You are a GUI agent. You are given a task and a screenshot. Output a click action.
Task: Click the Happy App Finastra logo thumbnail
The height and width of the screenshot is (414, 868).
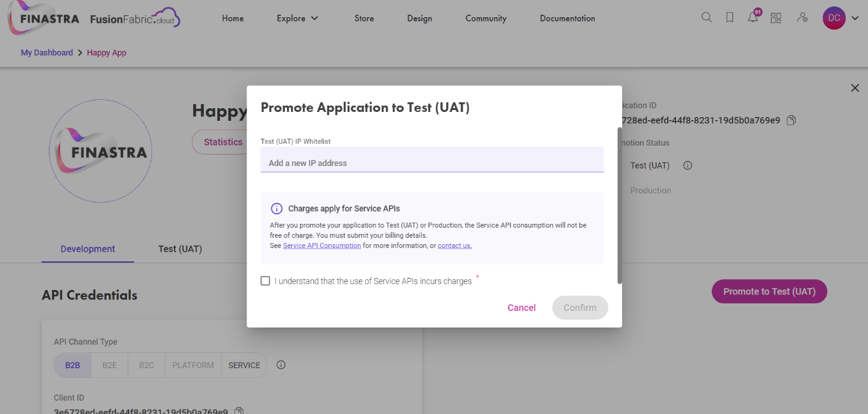[x=100, y=151]
